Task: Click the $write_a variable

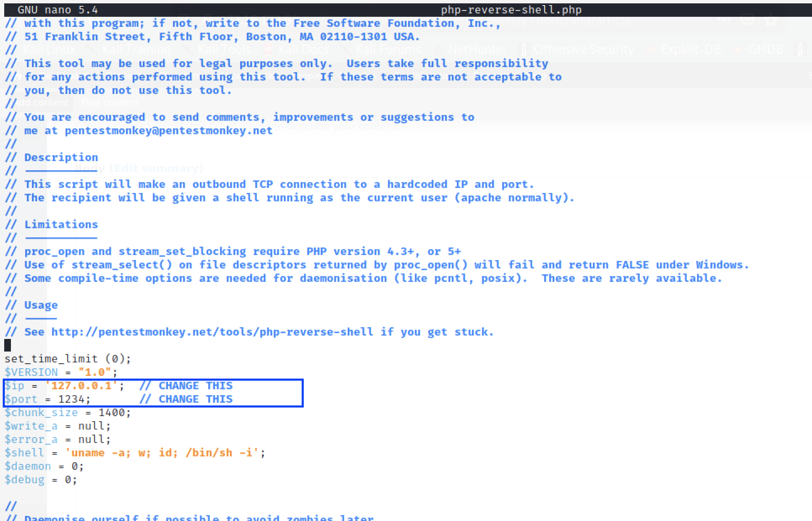Action: point(31,426)
